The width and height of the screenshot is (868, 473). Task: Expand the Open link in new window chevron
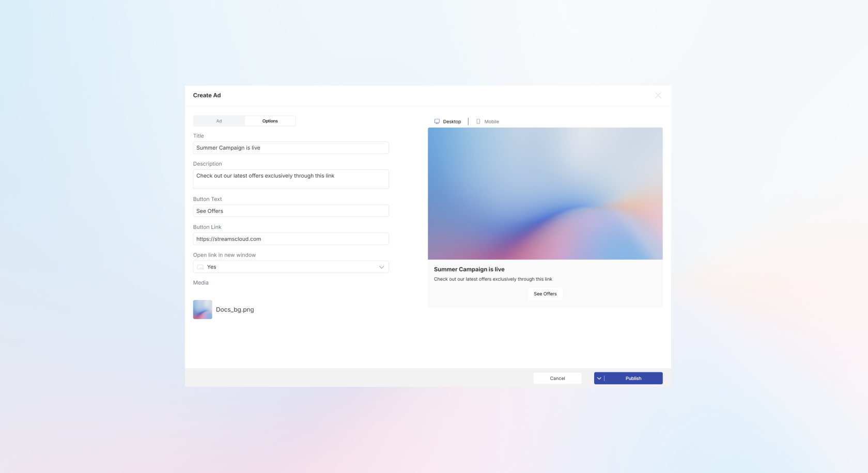381,267
